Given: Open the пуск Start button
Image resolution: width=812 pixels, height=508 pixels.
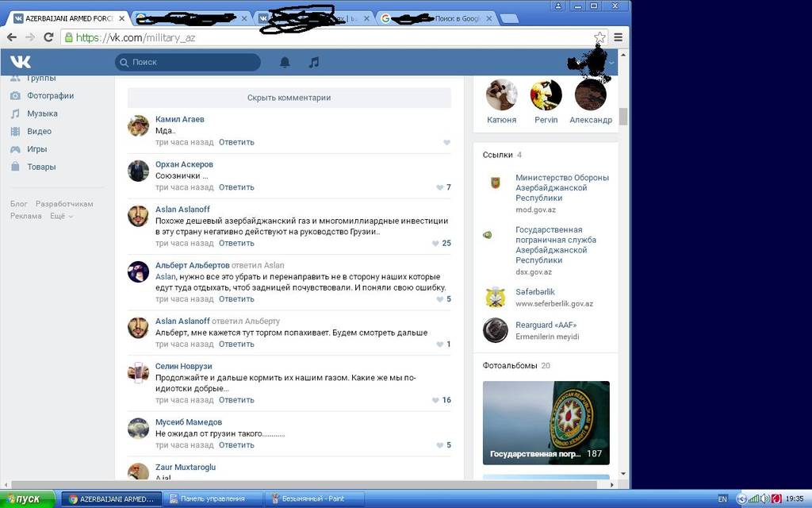Looking at the screenshot, I should [28, 498].
